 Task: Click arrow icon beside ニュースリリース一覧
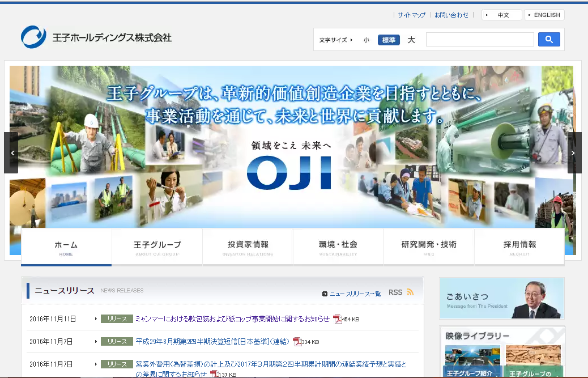[325, 294]
